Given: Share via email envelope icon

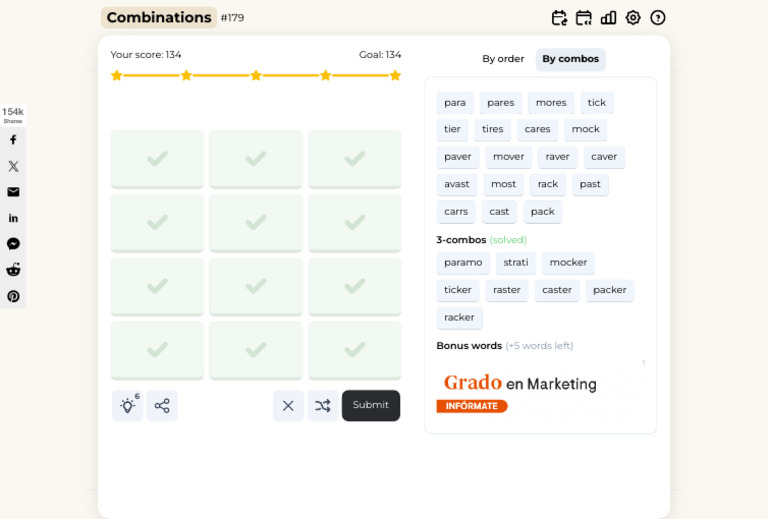Looking at the screenshot, I should [x=13, y=192].
